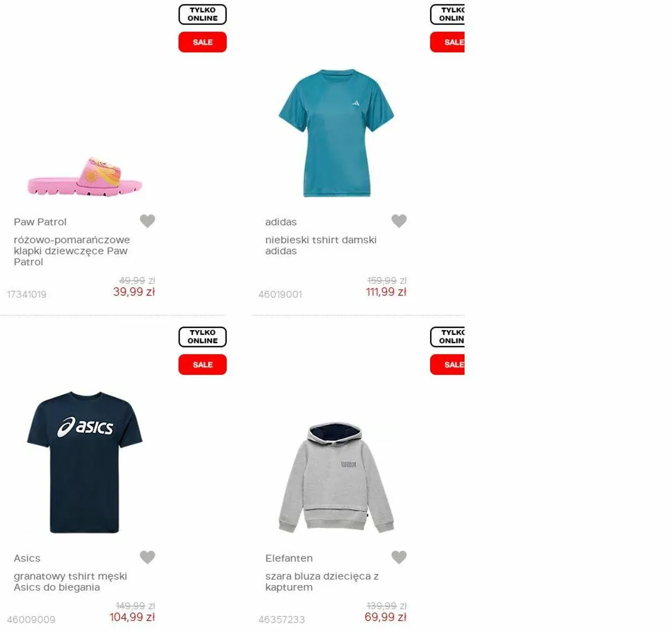Toggle heart icon for Elefanten hoodie
Image resolution: width=672 pixels, height=634 pixels.
[x=399, y=557]
